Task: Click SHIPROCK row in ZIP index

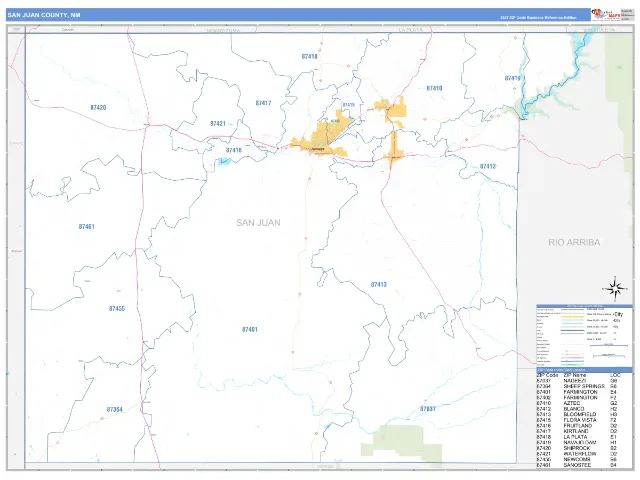Action: coord(577,448)
